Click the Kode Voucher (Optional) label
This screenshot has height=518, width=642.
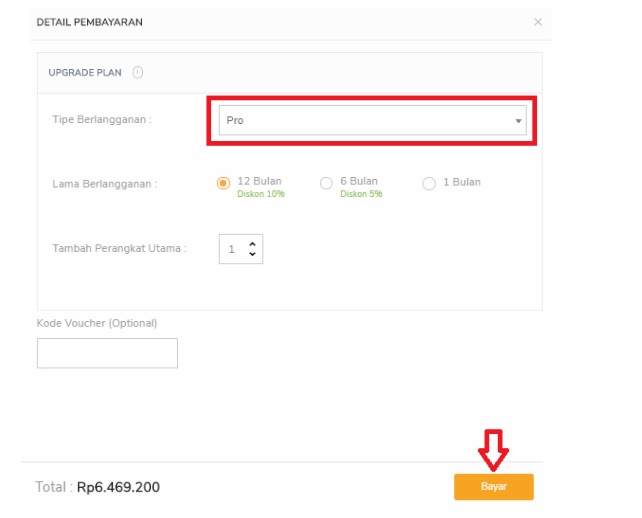97,323
